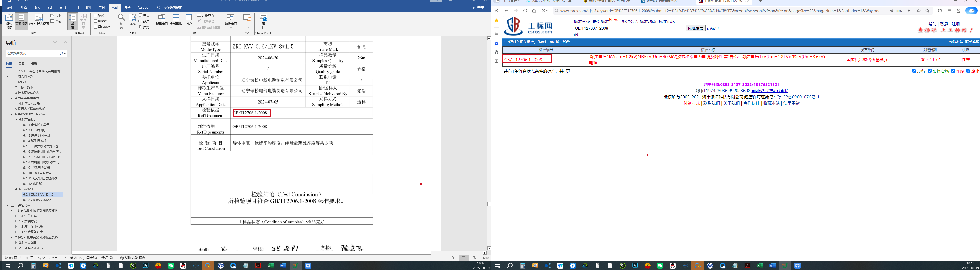Open the Zoom (缩放) dialog in Word
The width and height of the screenshot is (980, 270).
[x=121, y=21]
